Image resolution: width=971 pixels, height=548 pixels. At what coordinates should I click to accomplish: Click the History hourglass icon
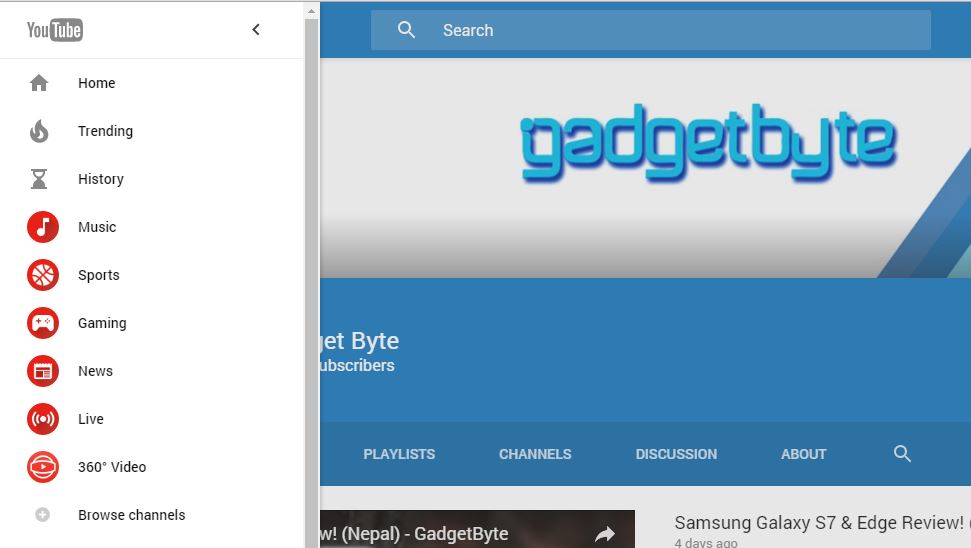point(39,179)
